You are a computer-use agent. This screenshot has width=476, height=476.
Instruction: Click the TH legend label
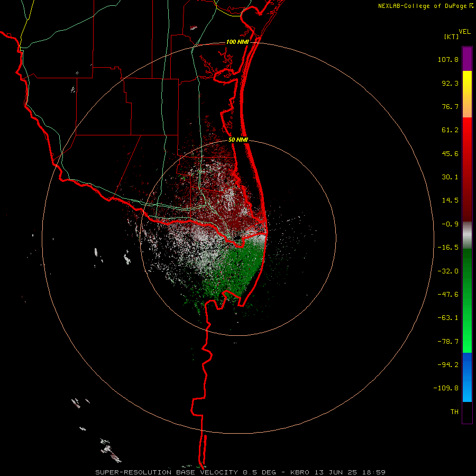pyautogui.click(x=454, y=411)
